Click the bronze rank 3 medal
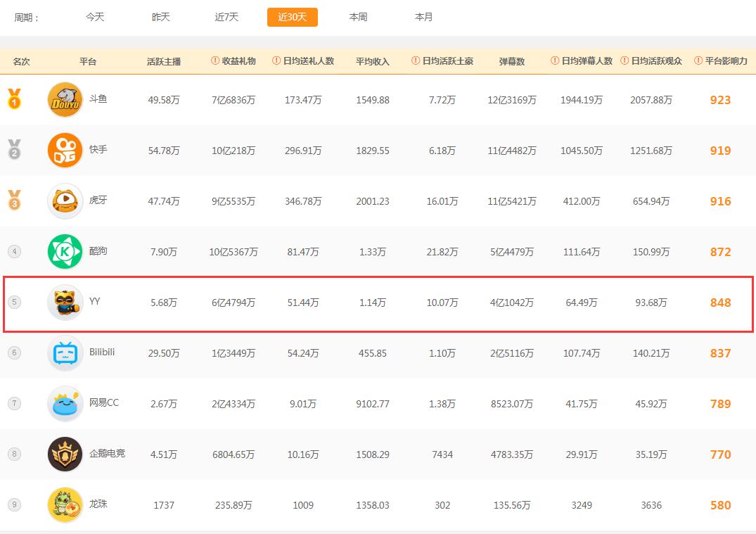This screenshot has width=756, height=534. (x=15, y=200)
